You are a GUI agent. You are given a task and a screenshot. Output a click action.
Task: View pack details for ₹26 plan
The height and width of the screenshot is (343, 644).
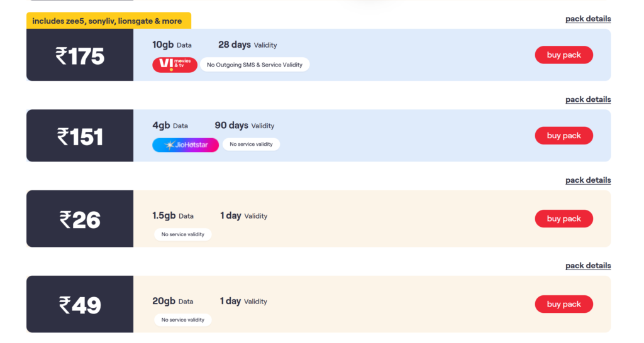(x=588, y=180)
